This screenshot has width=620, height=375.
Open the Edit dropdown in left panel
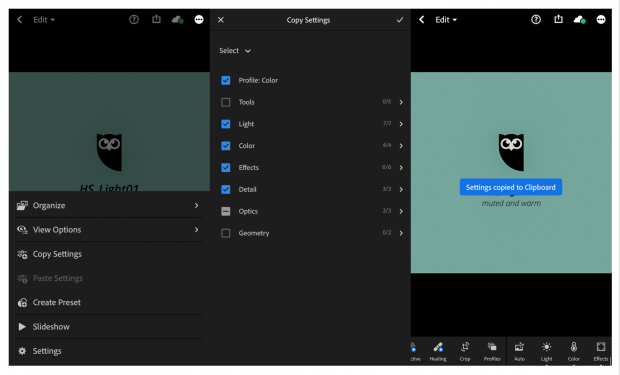pos(43,20)
